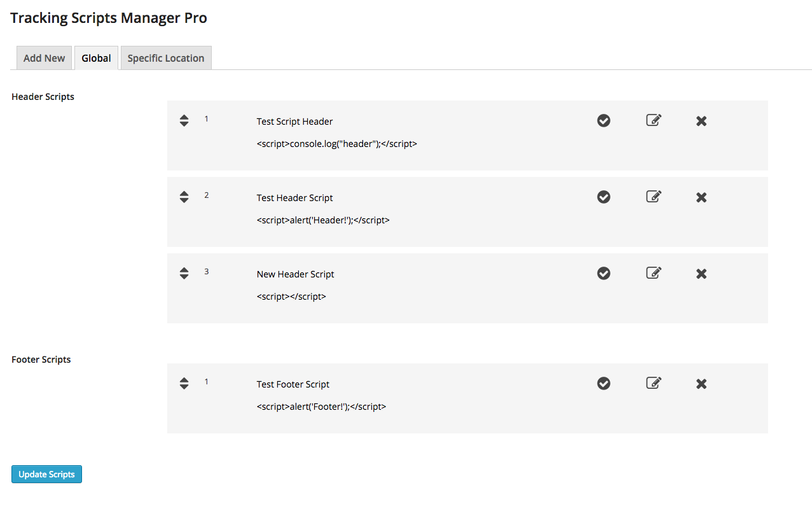This screenshot has height=511, width=812.
Task: Toggle active checkmark for Test Script Header
Action: [604, 120]
